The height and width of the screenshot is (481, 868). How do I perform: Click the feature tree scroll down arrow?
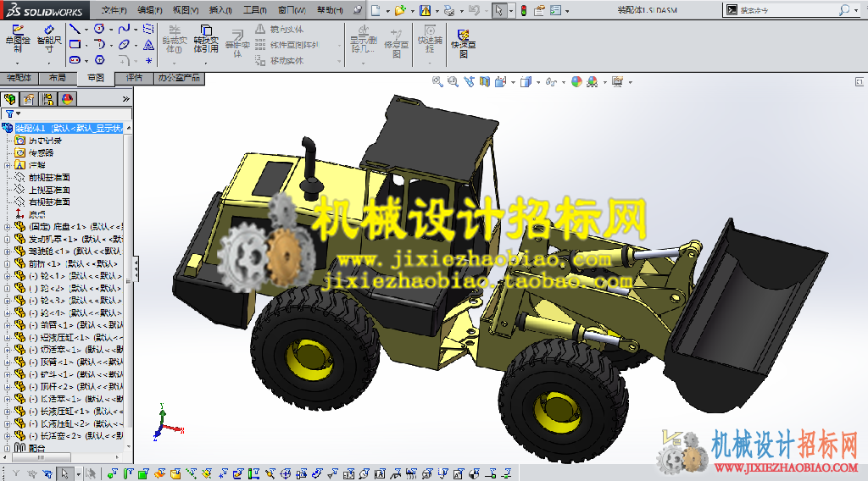pos(129,447)
